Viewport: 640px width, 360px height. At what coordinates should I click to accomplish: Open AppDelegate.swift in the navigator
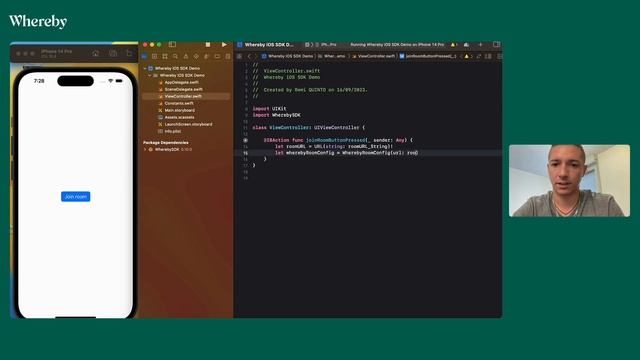click(x=181, y=82)
